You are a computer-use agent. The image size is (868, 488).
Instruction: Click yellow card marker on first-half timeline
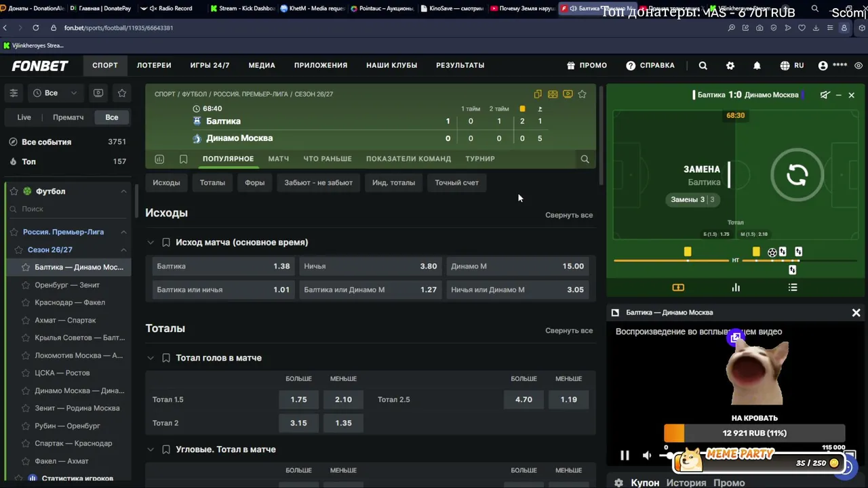point(688,252)
